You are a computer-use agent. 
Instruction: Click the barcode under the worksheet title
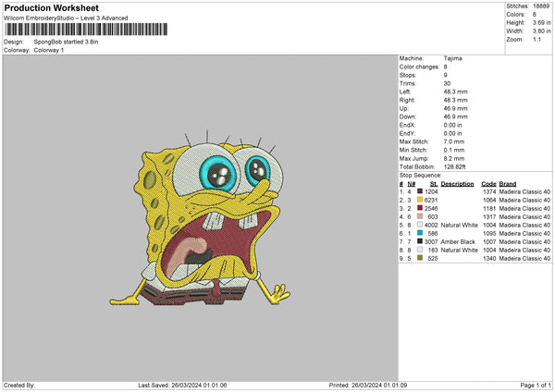tap(88, 31)
